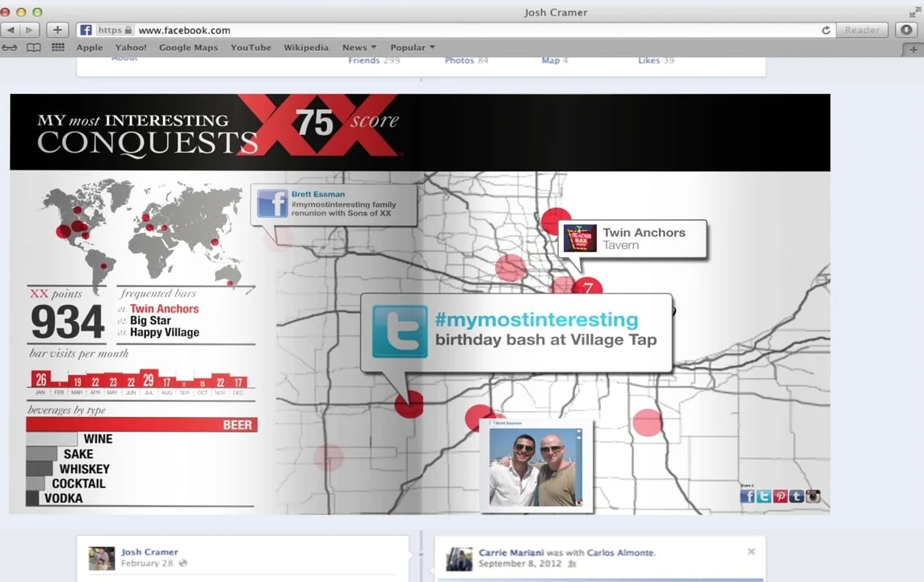Pin the infographic to Pinterest
Image resolution: width=924 pixels, height=582 pixels.
click(779, 496)
